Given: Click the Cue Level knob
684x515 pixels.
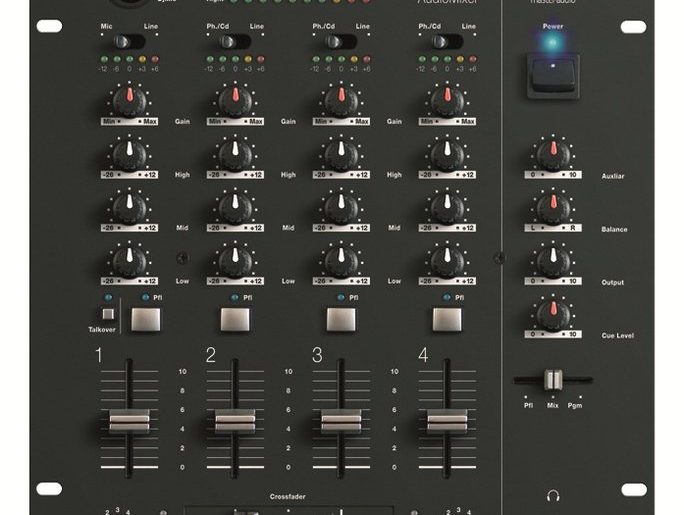Looking at the screenshot, I should click(547, 315).
